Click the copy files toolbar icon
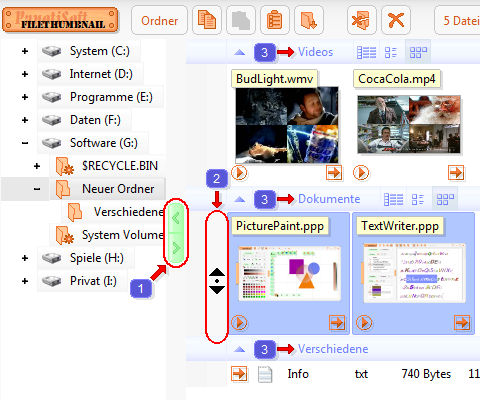 [207, 20]
